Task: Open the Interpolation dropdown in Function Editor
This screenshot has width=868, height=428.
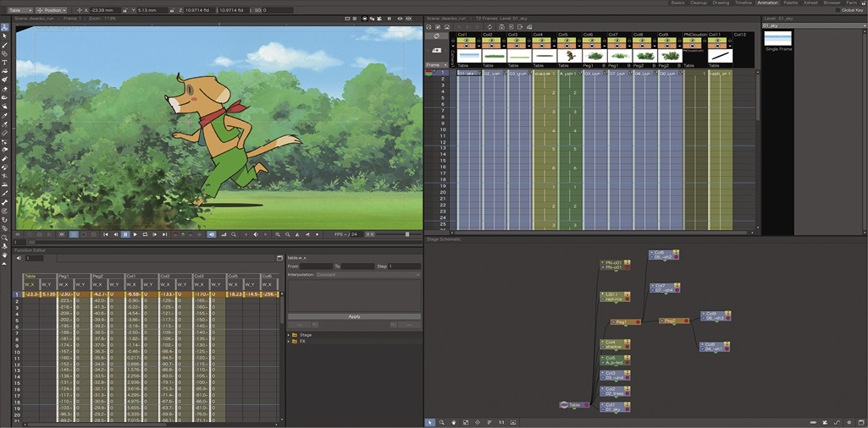Action: pos(368,274)
